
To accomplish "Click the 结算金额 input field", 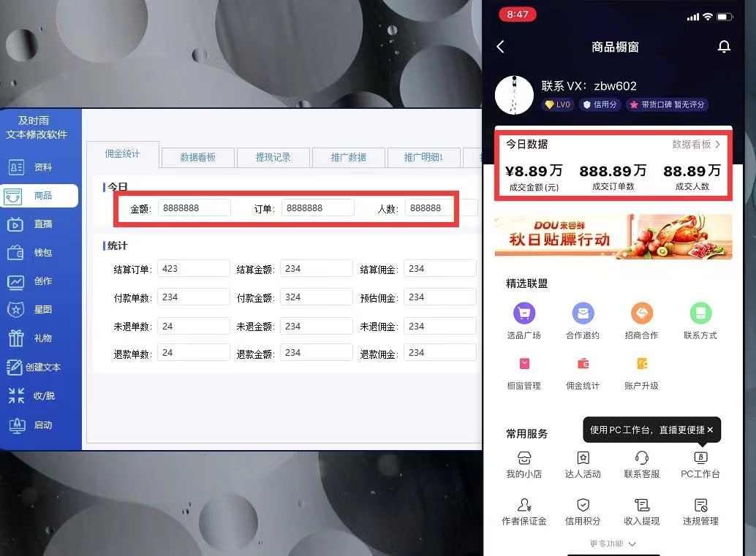I will [317, 268].
